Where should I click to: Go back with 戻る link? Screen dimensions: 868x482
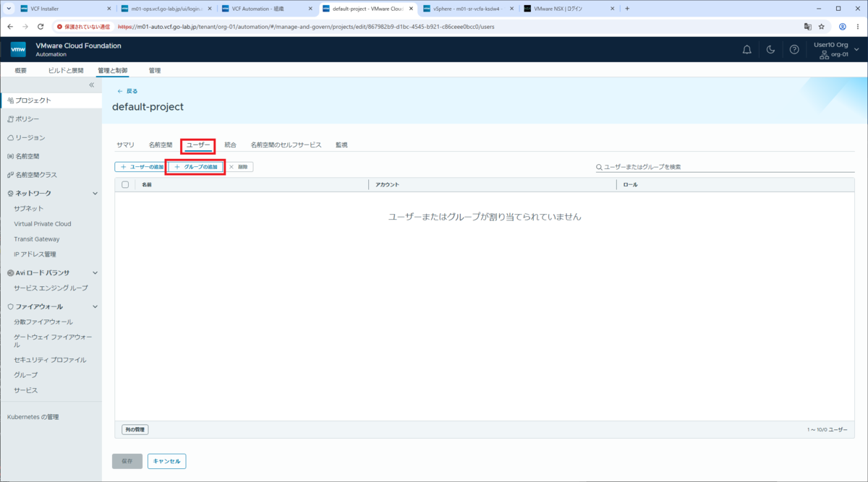pos(127,91)
